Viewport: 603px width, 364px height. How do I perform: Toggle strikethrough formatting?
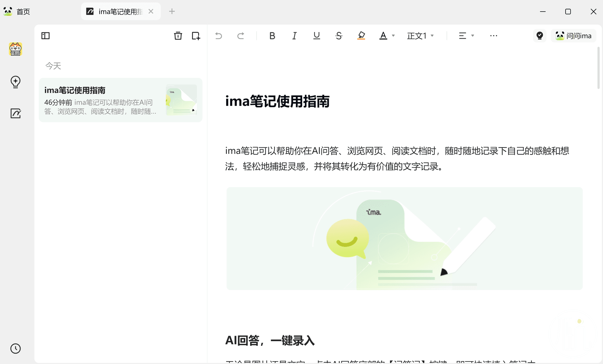[x=339, y=36]
